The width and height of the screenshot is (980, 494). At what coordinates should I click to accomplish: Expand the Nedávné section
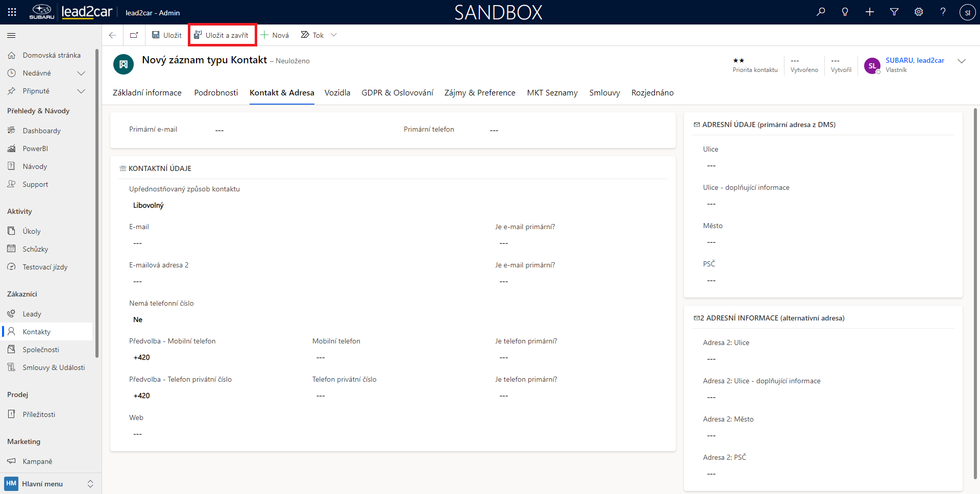[x=81, y=73]
